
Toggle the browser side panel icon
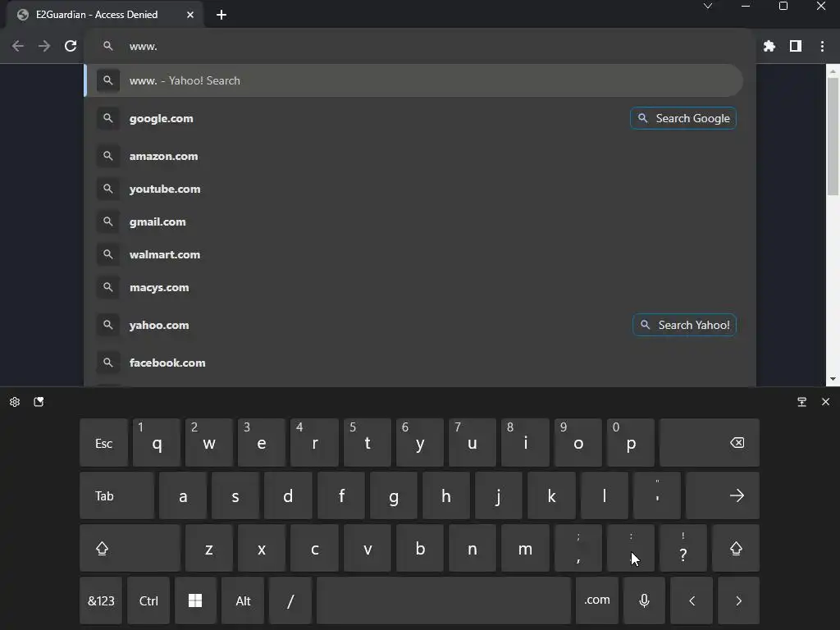[x=796, y=46]
